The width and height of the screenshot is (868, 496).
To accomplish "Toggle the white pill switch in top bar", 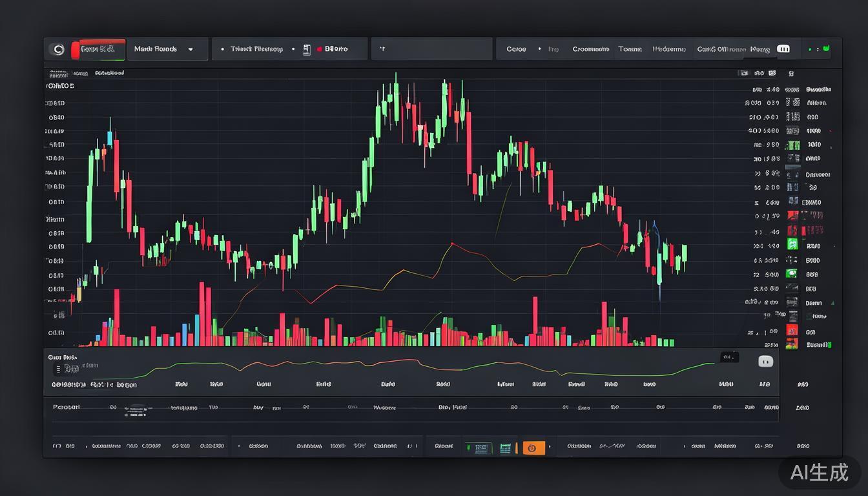I will [783, 49].
